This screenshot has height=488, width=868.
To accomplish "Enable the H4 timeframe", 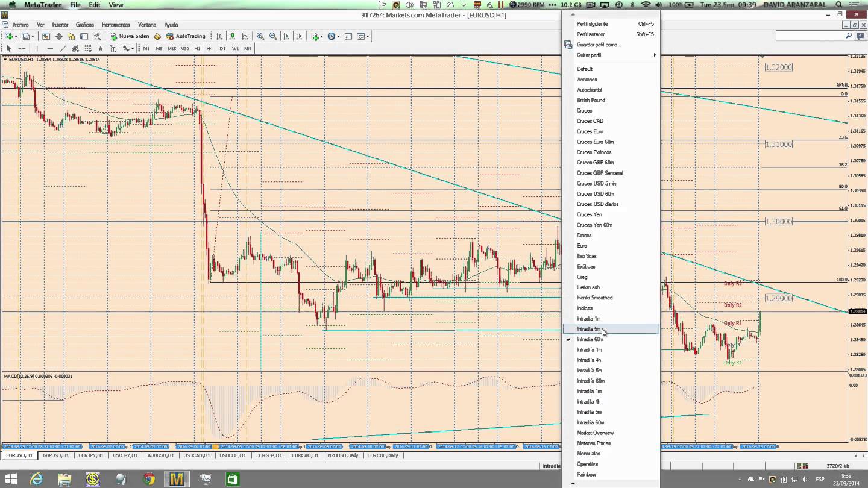I will (x=210, y=48).
